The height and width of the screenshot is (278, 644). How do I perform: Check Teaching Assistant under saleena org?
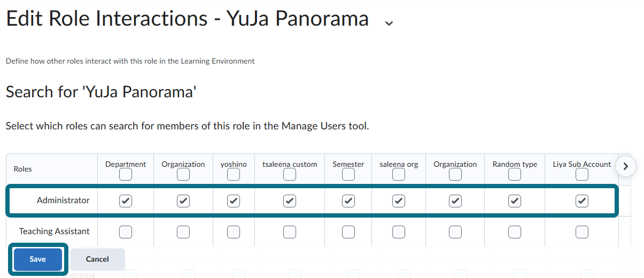click(399, 231)
